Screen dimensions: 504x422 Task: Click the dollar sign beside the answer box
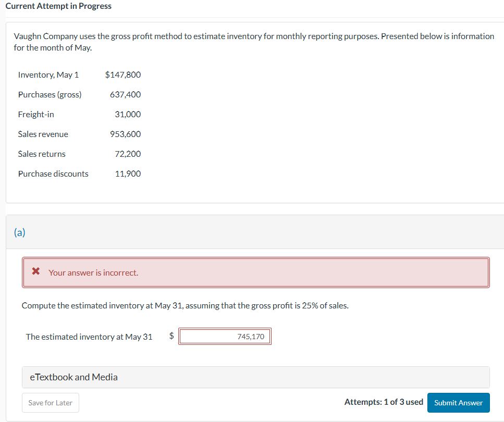coord(170,336)
